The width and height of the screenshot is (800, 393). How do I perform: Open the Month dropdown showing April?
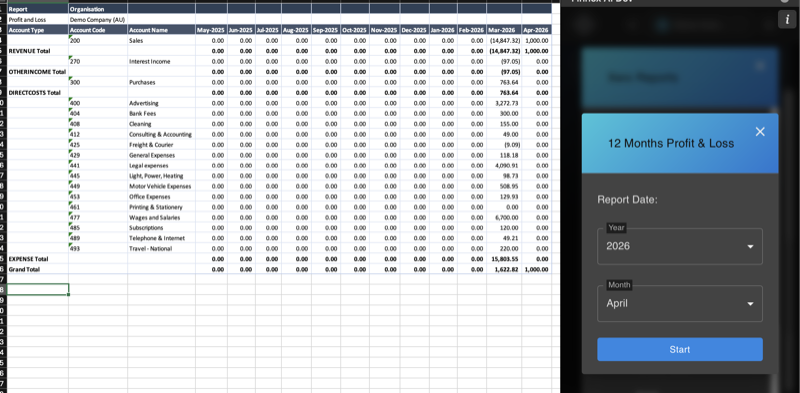tap(680, 303)
